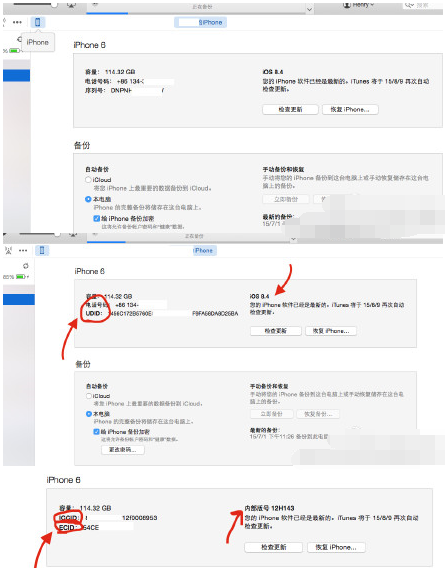The height and width of the screenshot is (568, 445).
Task: Click 检查更新 button in the ICCID panel
Action: click(x=274, y=547)
